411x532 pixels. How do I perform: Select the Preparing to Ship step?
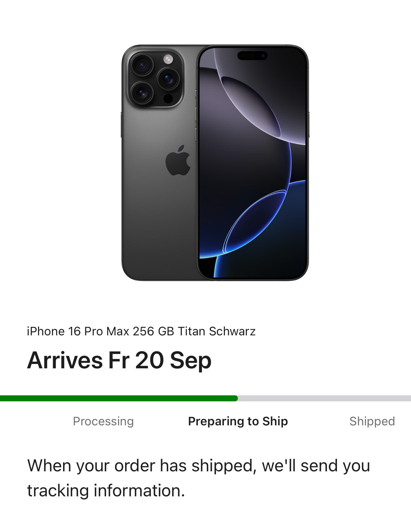tap(238, 421)
